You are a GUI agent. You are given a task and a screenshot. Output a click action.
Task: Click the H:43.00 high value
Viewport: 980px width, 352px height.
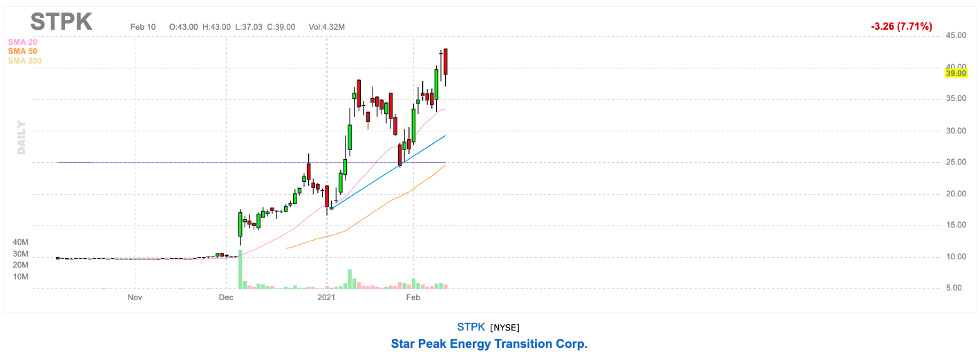216,27
